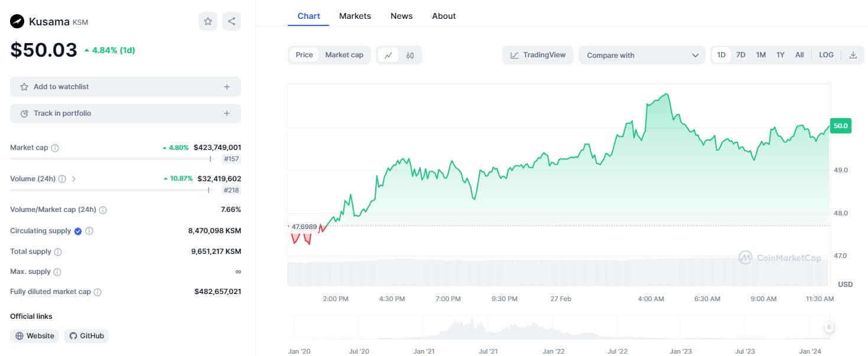
Task: Click the share icon next to Kusama
Action: click(232, 21)
